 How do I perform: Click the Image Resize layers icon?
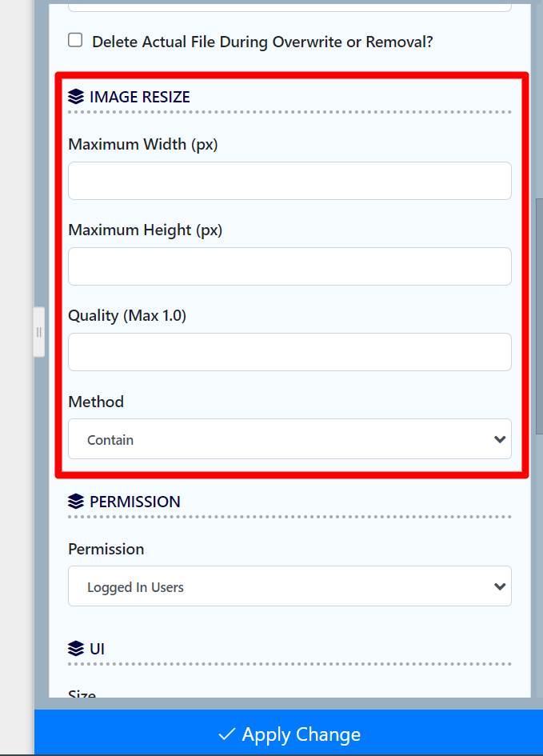point(76,97)
